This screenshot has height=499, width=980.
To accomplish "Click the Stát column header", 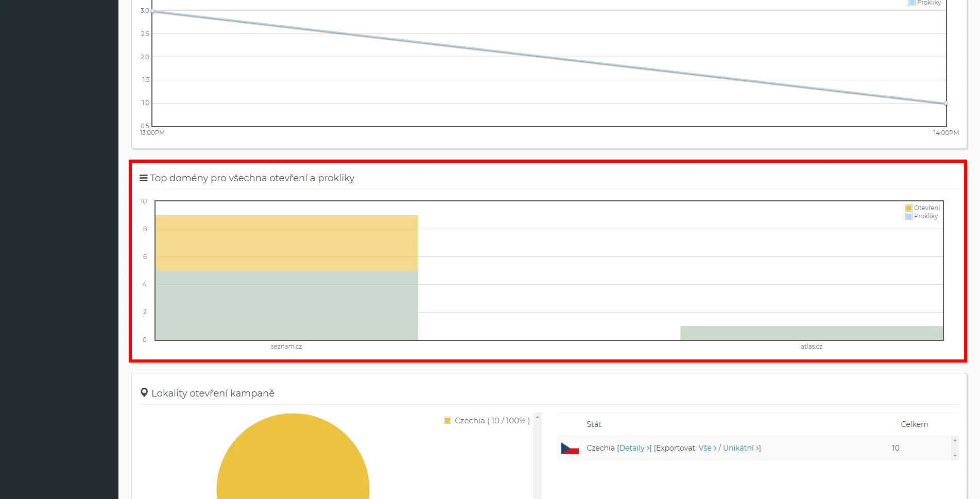I will [594, 424].
